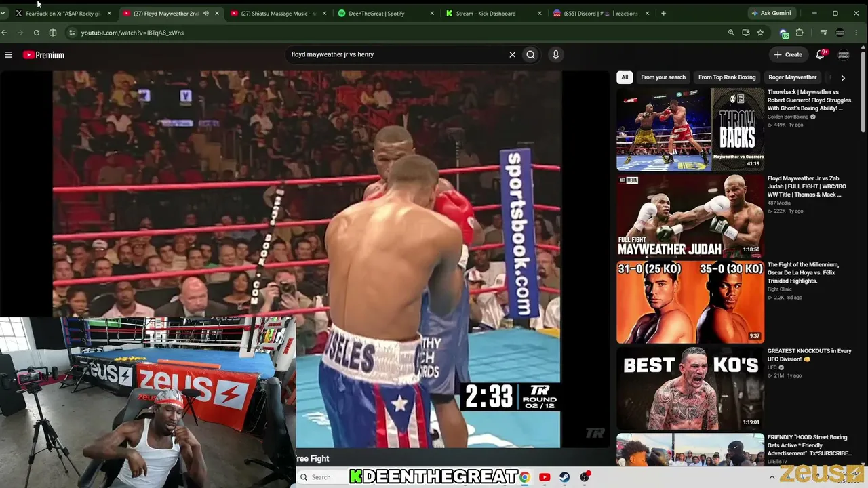The height and width of the screenshot is (488, 868).
Task: Open GREATEST KNOCKOUTS in Every UFC Division title
Action: coord(809,354)
